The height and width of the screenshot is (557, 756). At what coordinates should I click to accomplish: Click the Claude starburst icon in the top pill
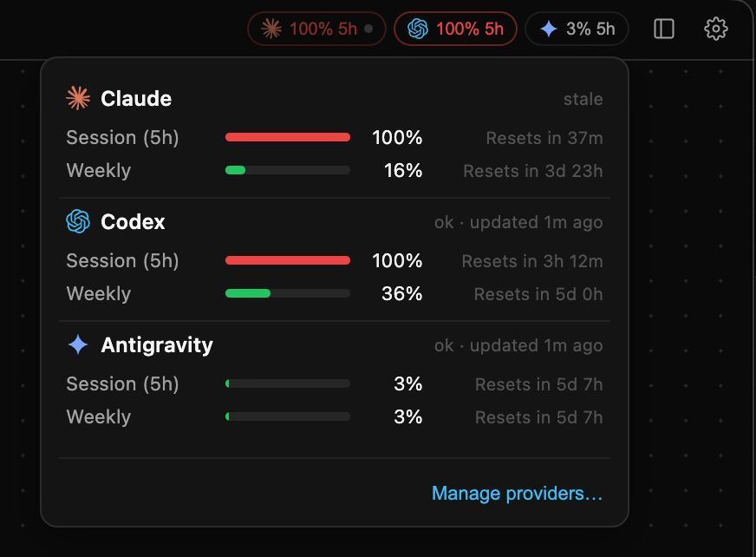click(x=271, y=29)
